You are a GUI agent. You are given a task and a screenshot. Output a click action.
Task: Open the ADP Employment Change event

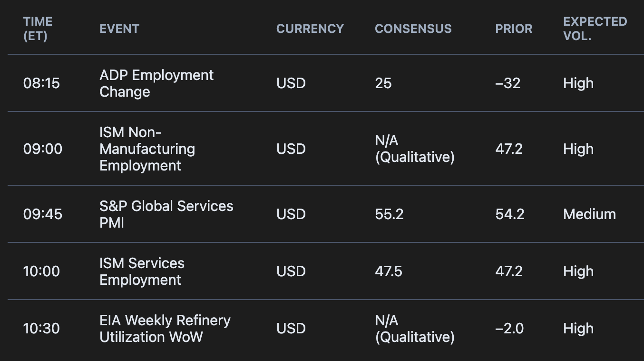click(156, 83)
